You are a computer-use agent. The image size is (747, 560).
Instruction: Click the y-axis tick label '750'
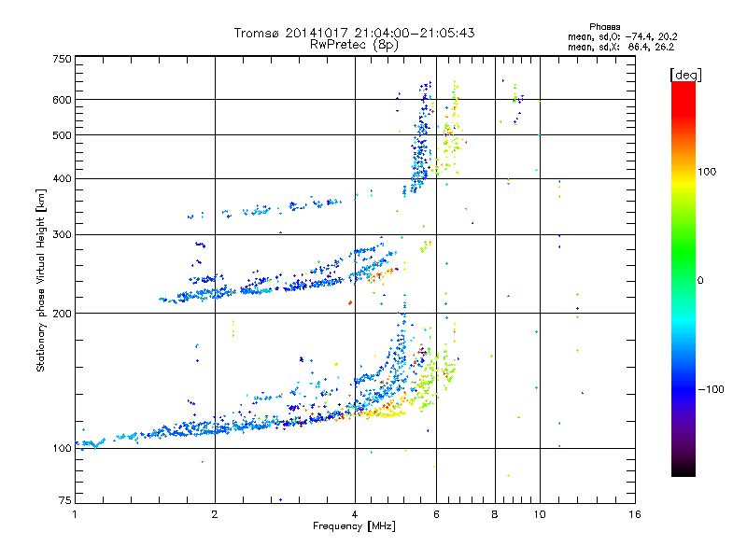63,59
